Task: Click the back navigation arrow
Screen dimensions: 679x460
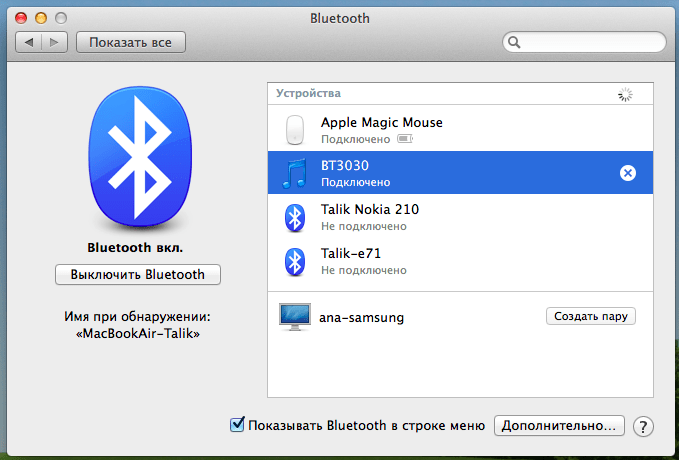Action: [x=29, y=42]
